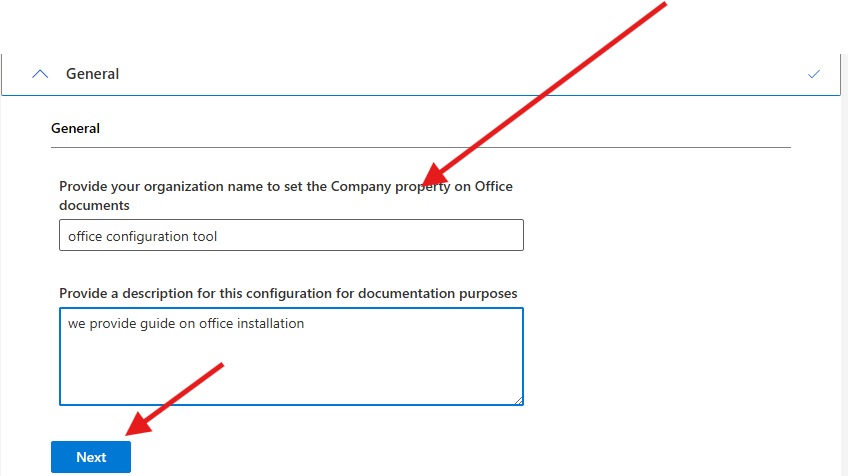Image resolution: width=848 pixels, height=476 pixels.
Task: Click the description prompt label
Action: (288, 293)
